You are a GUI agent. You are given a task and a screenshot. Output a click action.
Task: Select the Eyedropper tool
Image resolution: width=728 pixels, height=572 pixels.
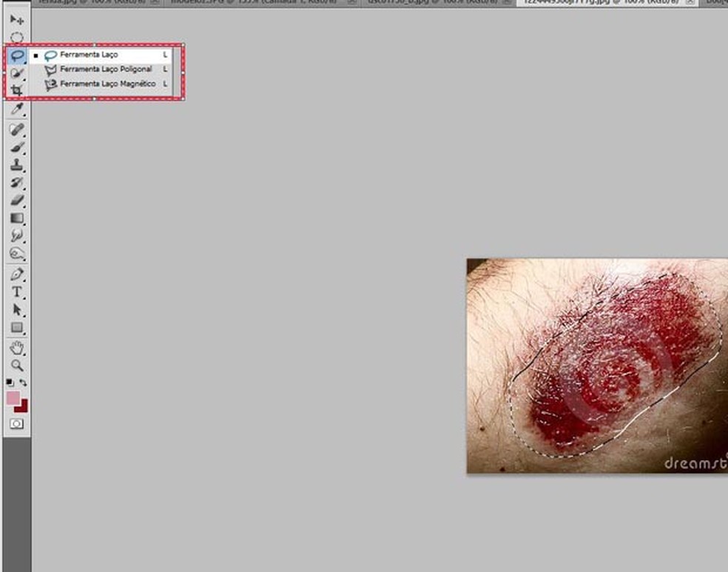[16, 109]
